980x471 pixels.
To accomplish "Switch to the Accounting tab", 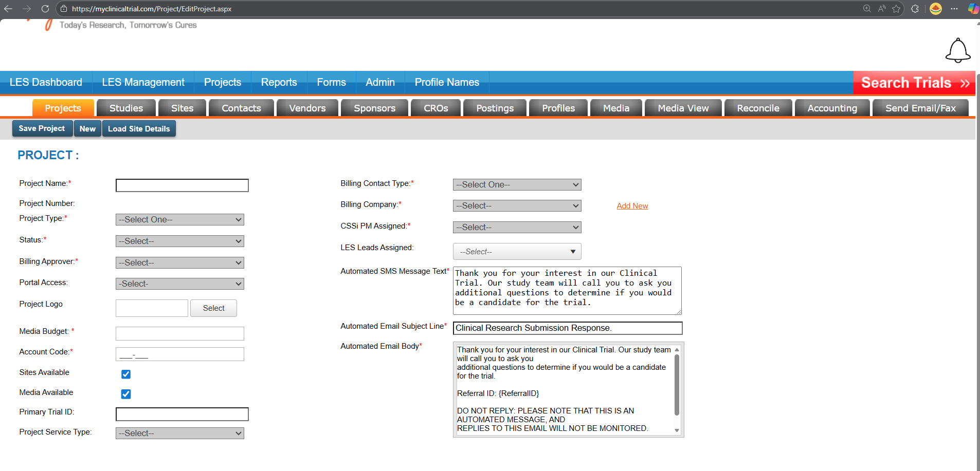I will [832, 108].
